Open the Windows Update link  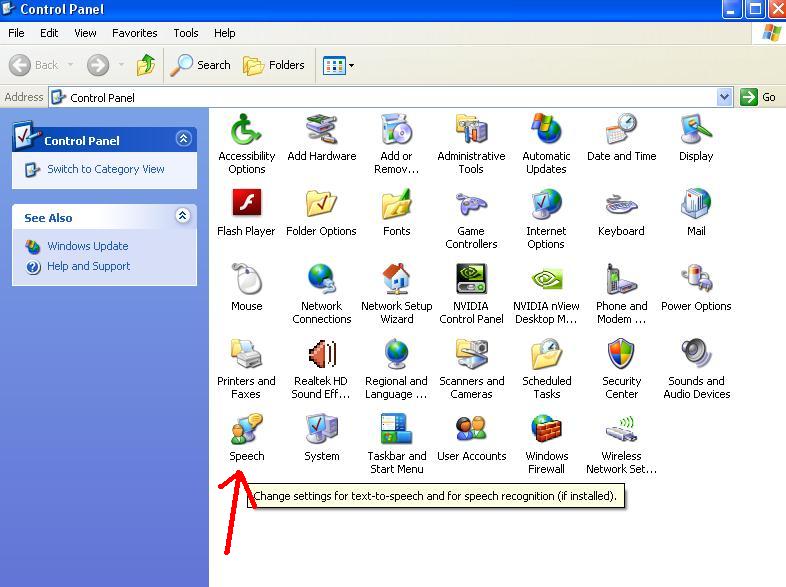(x=87, y=246)
